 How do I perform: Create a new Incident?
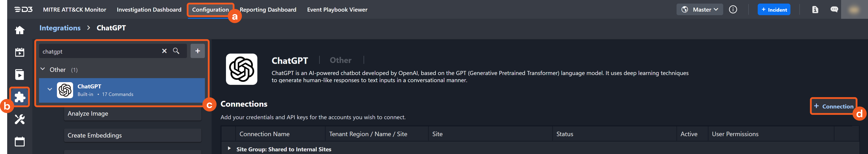pos(774,9)
